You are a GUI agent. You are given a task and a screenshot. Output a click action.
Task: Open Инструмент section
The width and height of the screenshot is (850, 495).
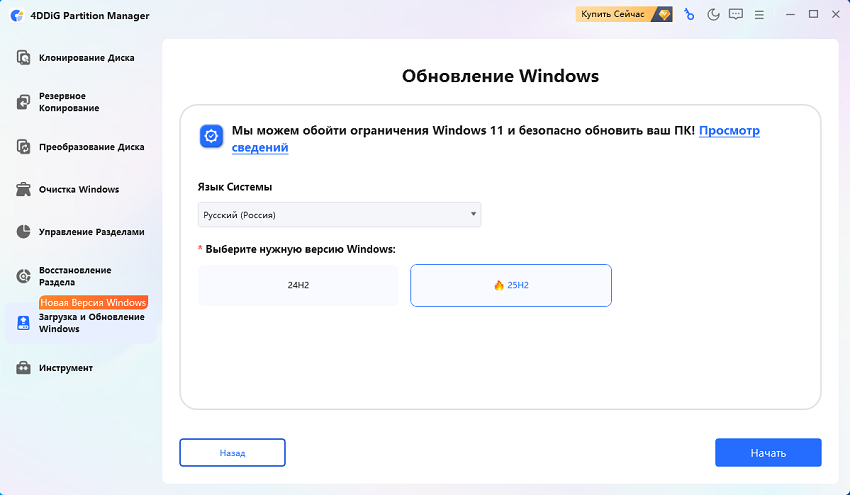66,368
